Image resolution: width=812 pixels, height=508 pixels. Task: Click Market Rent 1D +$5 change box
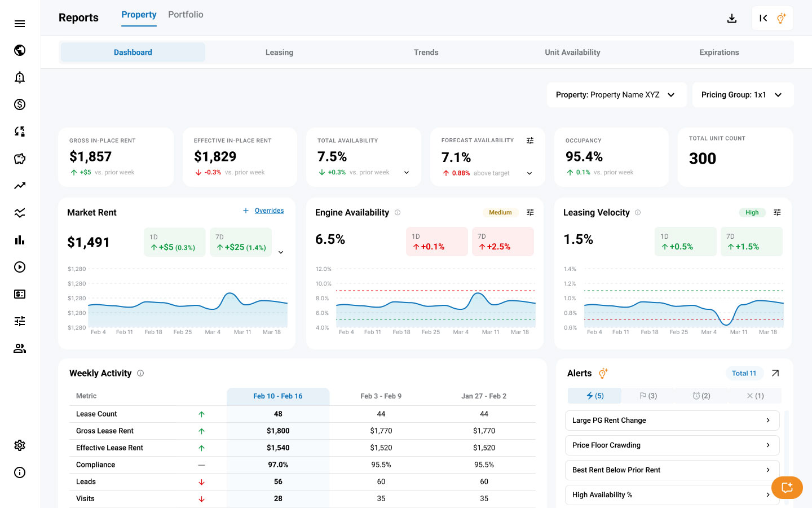coord(175,242)
